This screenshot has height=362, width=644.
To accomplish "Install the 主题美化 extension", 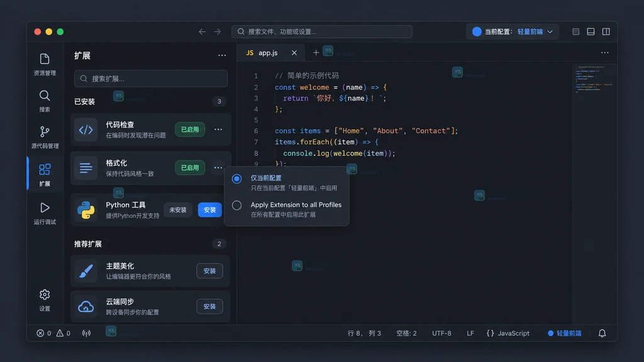I will point(209,271).
